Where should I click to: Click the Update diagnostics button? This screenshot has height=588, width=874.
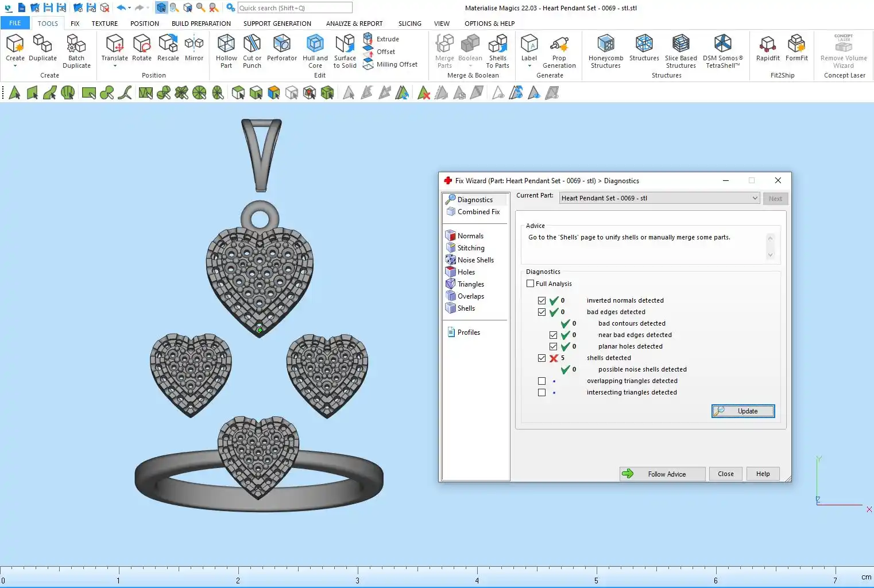[x=743, y=411]
